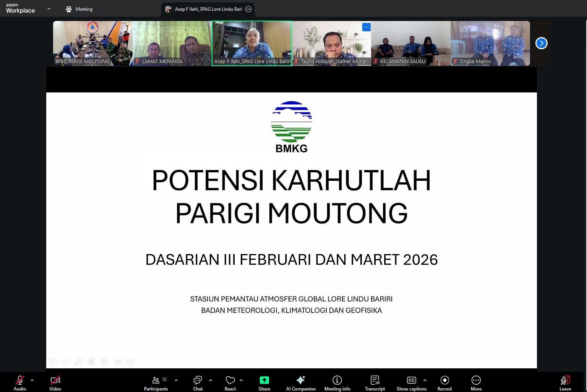Open the More menu in toolbar

(476, 383)
